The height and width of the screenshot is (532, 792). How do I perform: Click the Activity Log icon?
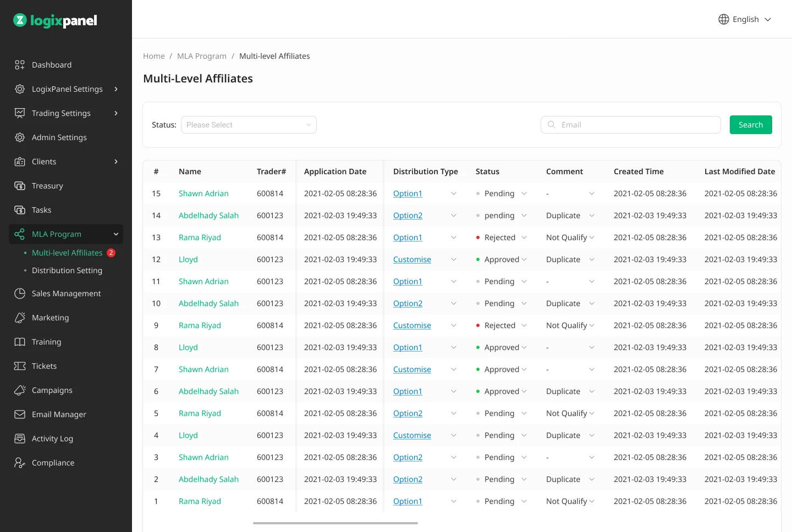pyautogui.click(x=20, y=439)
